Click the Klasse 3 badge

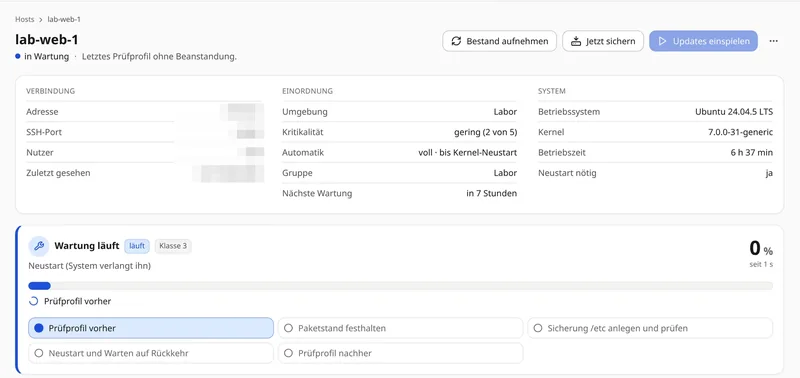pyautogui.click(x=173, y=246)
